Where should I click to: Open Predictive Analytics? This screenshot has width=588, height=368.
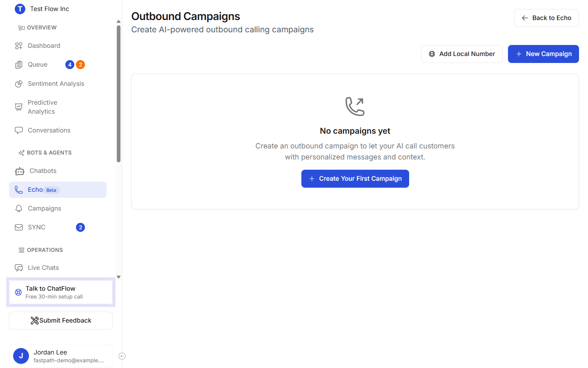pos(58,107)
